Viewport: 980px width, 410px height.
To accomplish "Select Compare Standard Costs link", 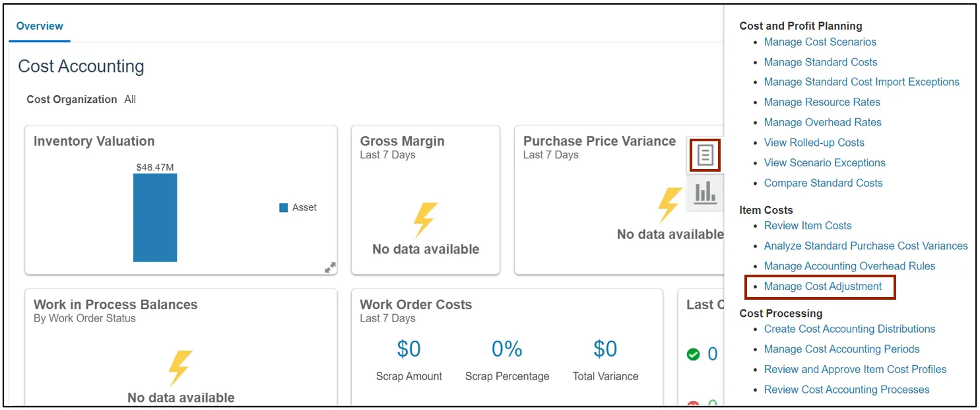I will click(x=823, y=183).
